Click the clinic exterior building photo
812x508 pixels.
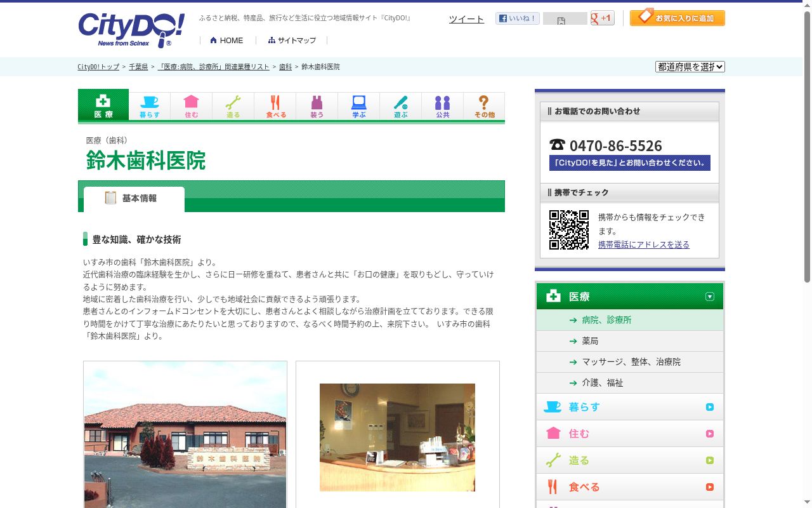[185, 435]
